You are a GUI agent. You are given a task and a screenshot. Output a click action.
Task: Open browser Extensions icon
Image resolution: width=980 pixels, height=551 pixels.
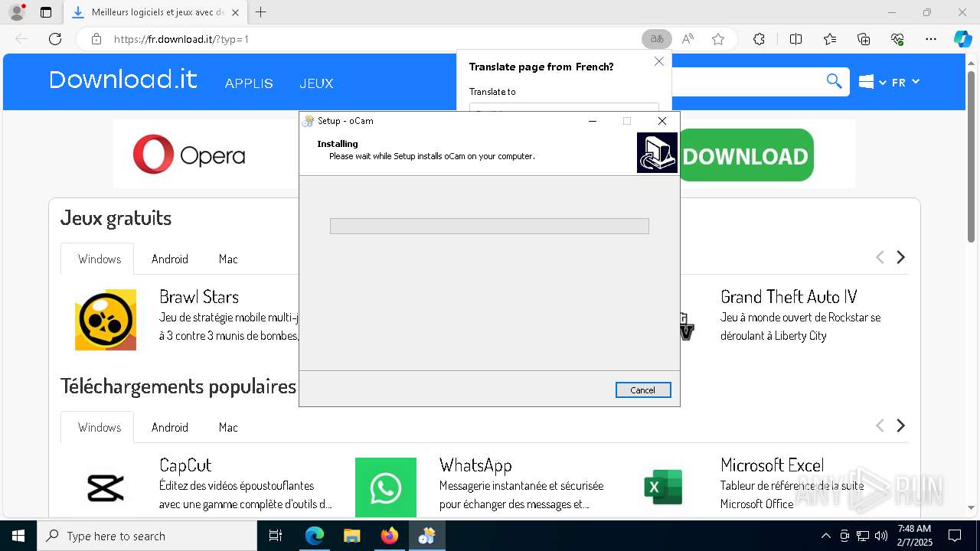pos(759,39)
